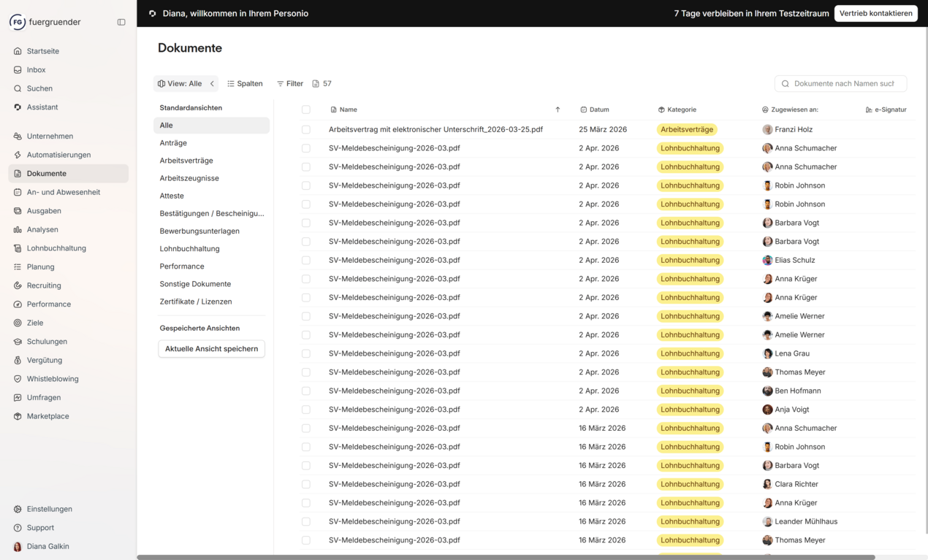Click the Inbox icon in sidebar
The image size is (928, 560).
pyautogui.click(x=18, y=70)
